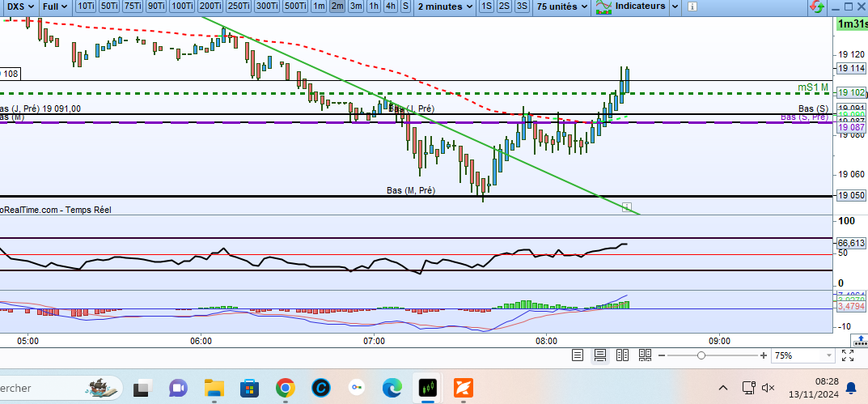This screenshot has width=868, height=404.
Task: Switch to single page view icon
Action: [578, 355]
